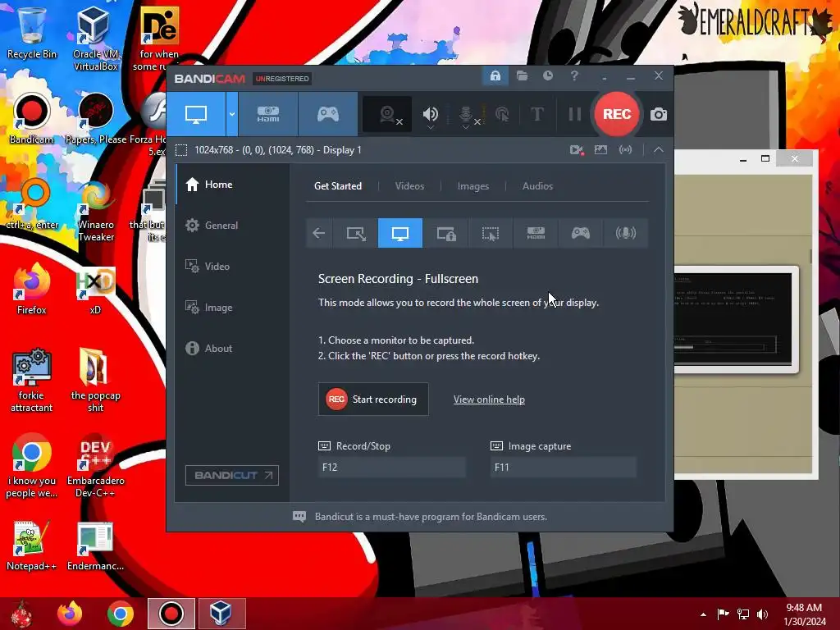Open Embarcadero Dev-C++ desktop shortcut
Viewport: 840px width, 630px height.
95,466
